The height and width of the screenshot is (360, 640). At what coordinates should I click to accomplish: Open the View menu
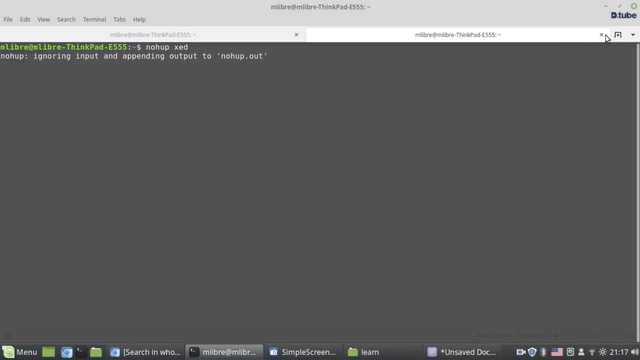tap(43, 19)
